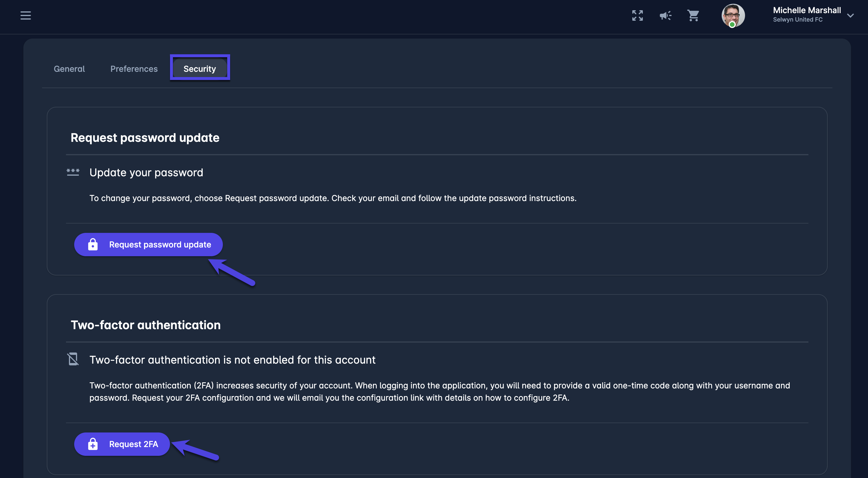Click the Request 2FA button

pyautogui.click(x=121, y=444)
